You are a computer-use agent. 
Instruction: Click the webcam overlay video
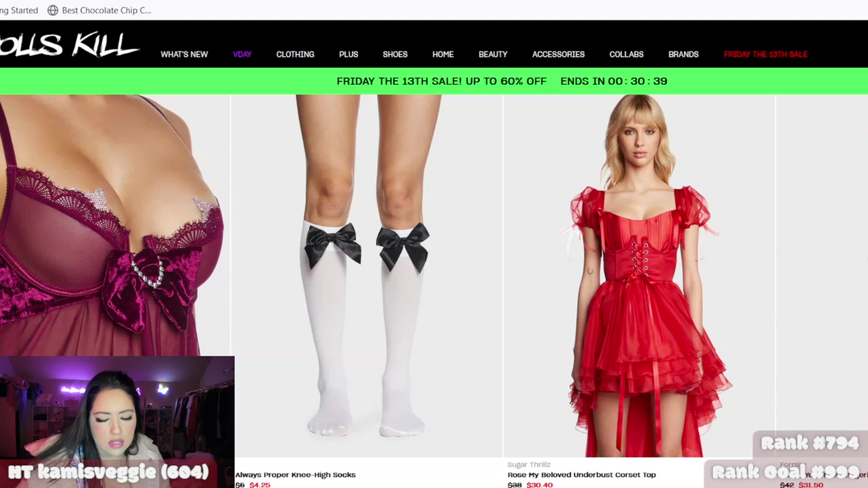click(x=117, y=422)
